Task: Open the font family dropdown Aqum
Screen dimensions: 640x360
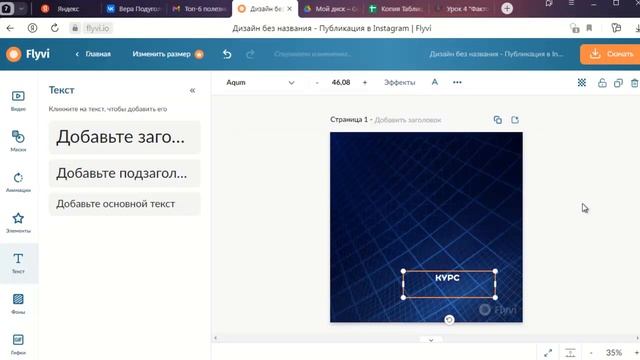Action: pyautogui.click(x=260, y=82)
